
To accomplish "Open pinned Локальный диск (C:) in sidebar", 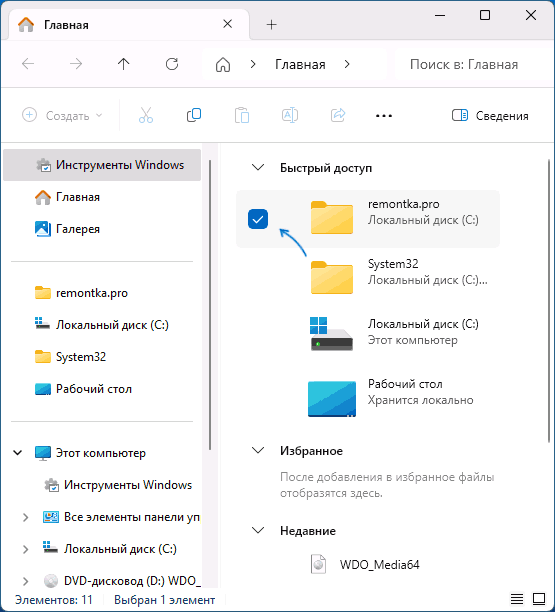I will [x=102, y=325].
